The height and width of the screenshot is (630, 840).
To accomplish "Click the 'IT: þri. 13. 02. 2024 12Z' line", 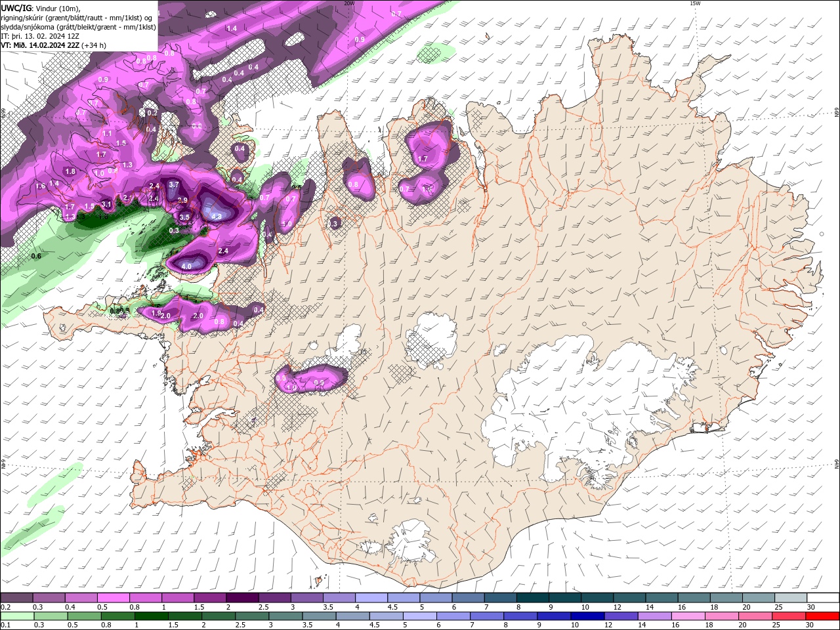I will point(41,36).
